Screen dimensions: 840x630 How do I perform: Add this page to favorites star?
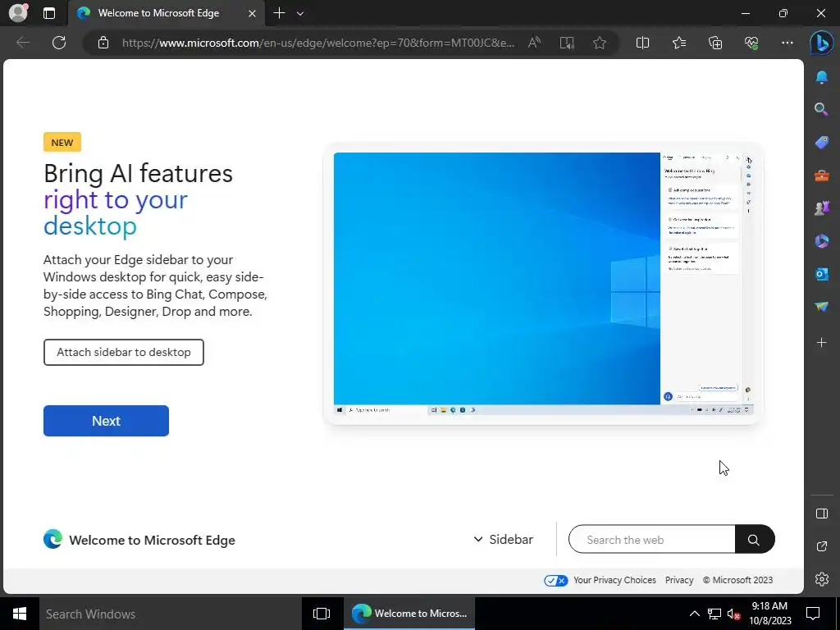(600, 43)
